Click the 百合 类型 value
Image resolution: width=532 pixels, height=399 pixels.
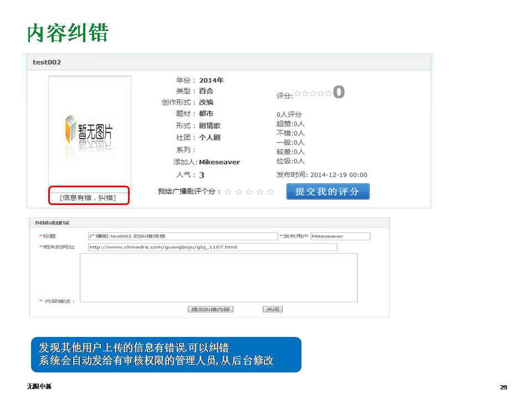coord(206,91)
